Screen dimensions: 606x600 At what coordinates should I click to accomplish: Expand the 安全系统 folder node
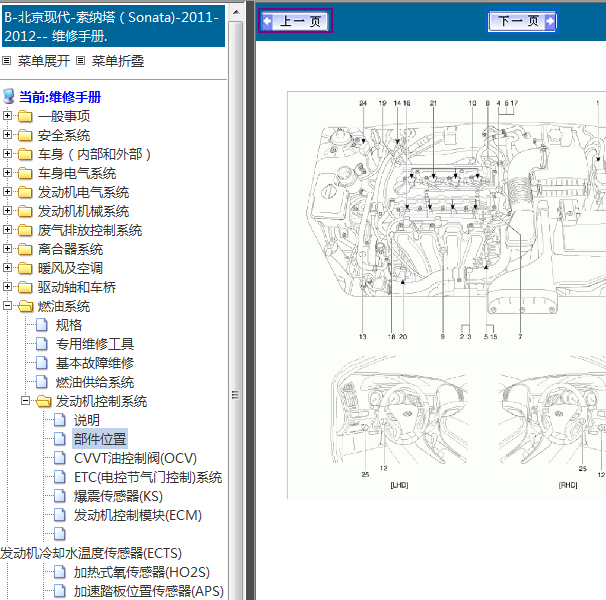point(9,135)
